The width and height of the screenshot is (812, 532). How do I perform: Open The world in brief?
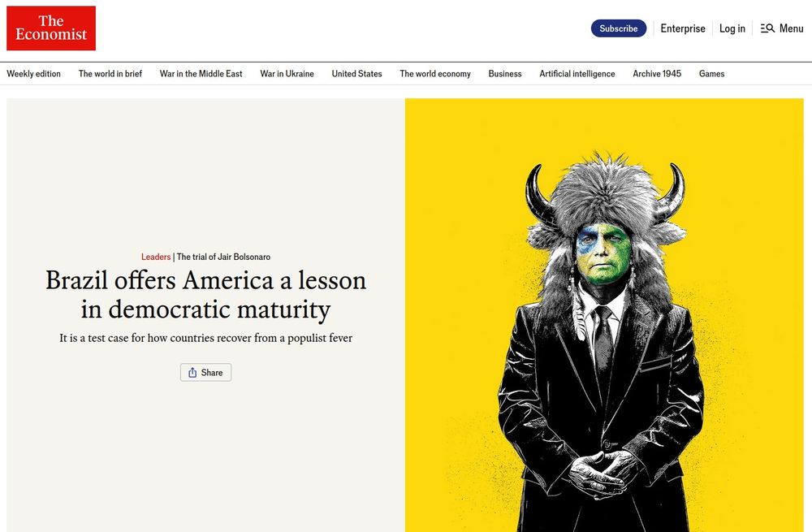pos(110,74)
